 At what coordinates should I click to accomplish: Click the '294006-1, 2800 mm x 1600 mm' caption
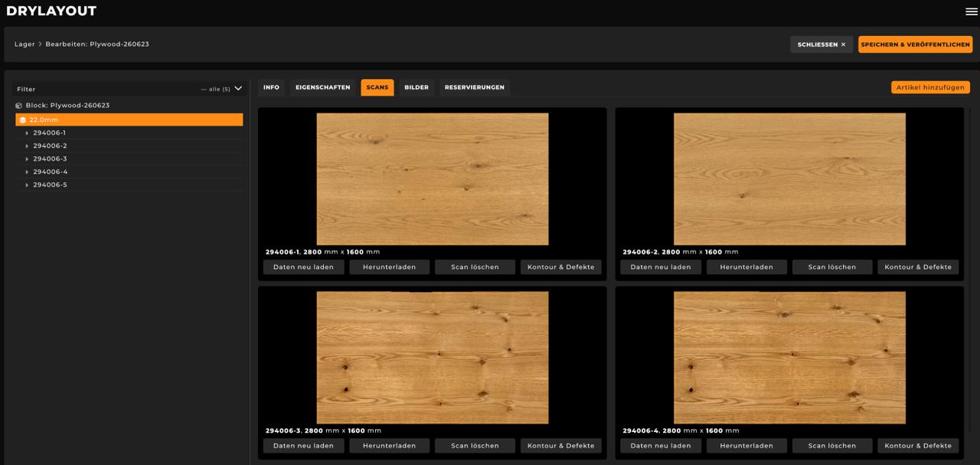tap(322, 252)
